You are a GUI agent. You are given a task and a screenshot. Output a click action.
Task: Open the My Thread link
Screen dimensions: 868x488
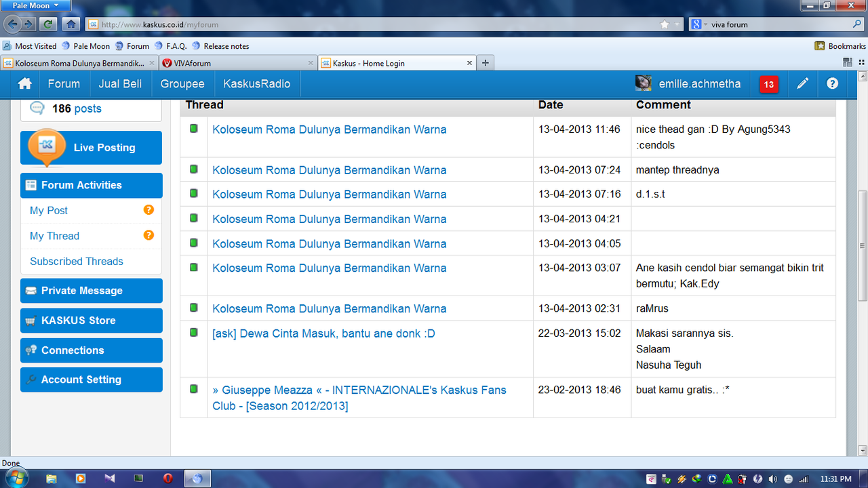(x=54, y=235)
